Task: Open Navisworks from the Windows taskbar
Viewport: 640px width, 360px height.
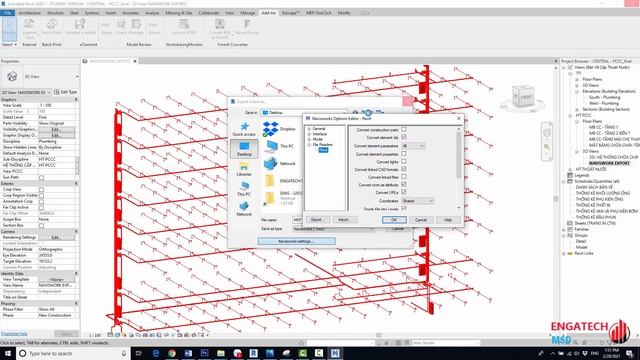Action: coord(335,353)
